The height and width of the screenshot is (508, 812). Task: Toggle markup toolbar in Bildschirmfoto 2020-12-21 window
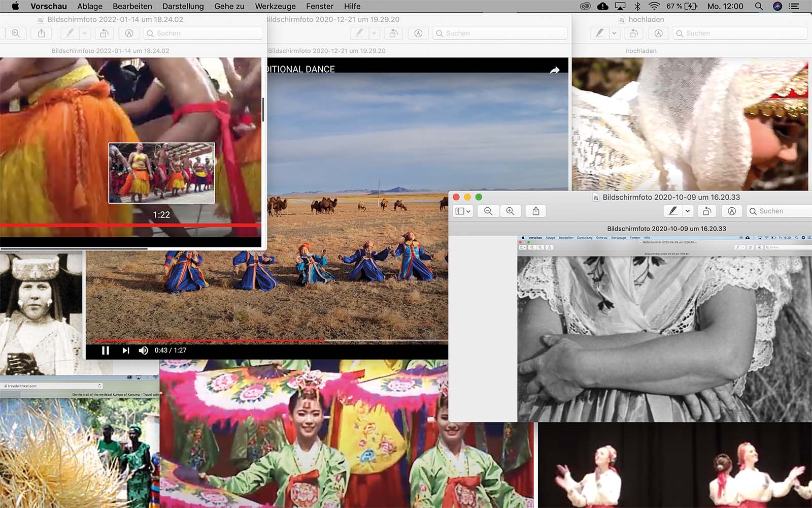(418, 34)
